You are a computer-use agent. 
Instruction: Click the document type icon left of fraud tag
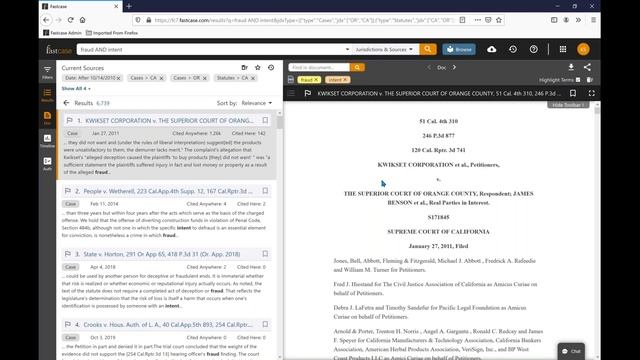coord(291,80)
